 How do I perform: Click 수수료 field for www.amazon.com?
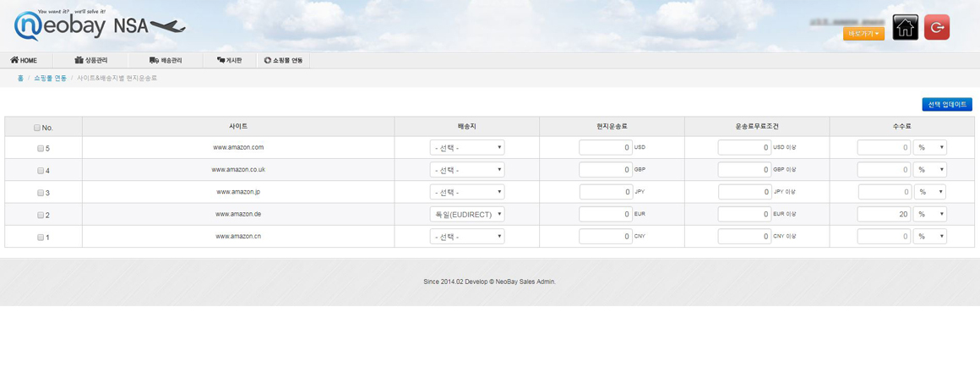tap(884, 148)
